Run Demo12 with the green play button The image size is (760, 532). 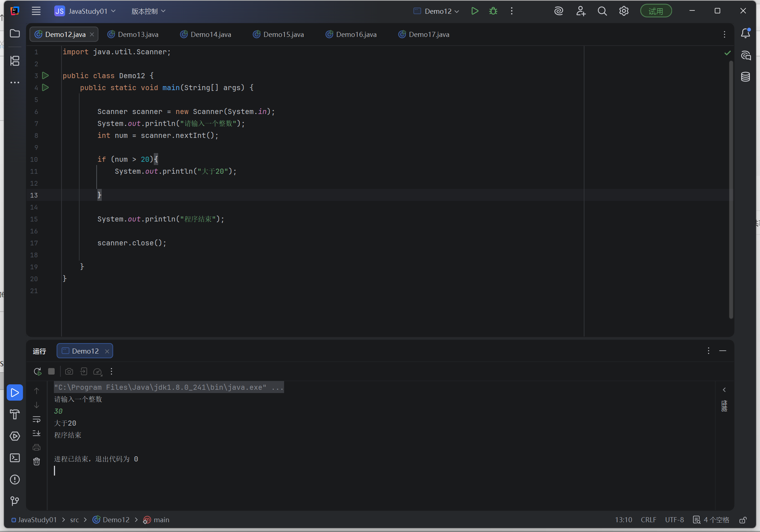(x=475, y=11)
